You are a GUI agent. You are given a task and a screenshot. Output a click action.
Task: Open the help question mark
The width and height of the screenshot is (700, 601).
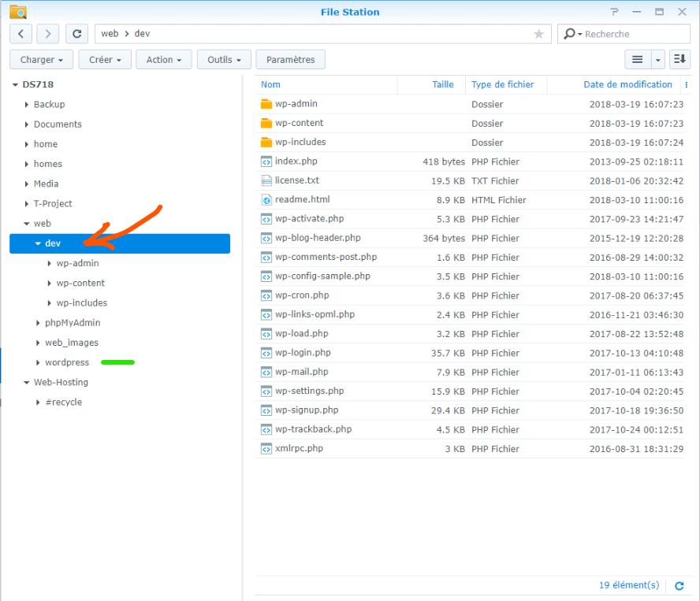click(x=615, y=12)
